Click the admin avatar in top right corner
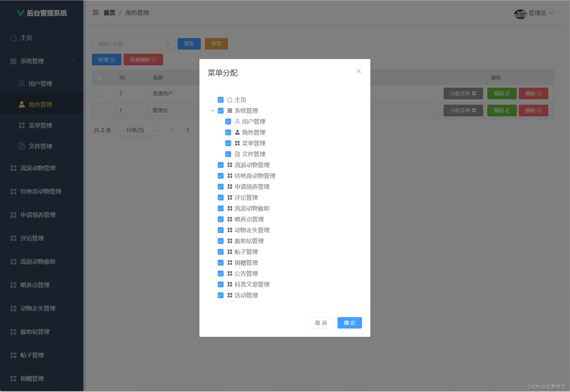Viewport: 570px width, 392px height. 520,13
